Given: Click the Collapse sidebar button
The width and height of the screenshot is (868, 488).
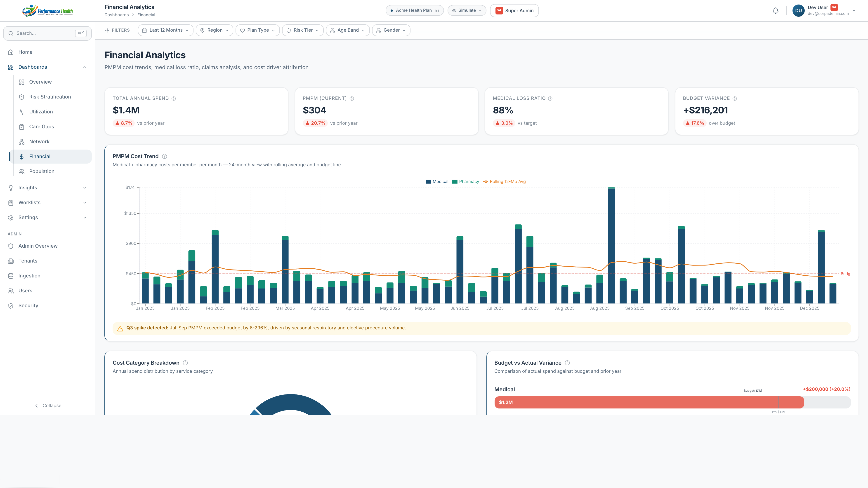Looking at the screenshot, I should 48,406.
